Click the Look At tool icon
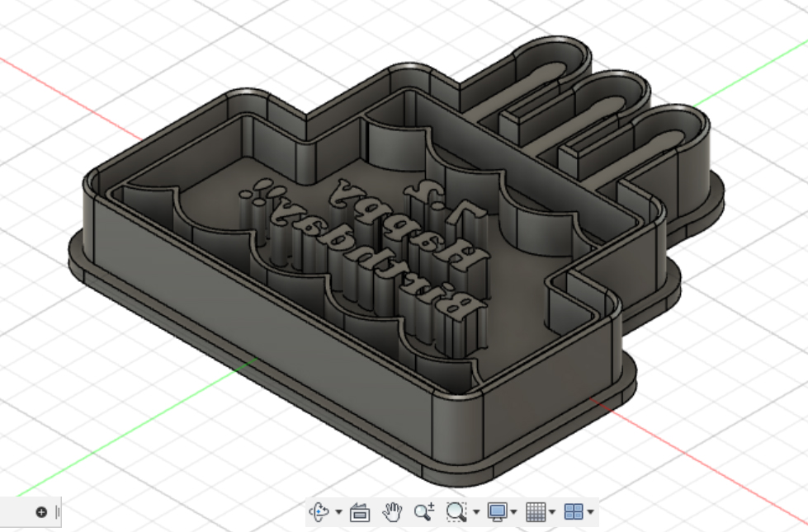This screenshot has height=532, width=808. (x=360, y=512)
